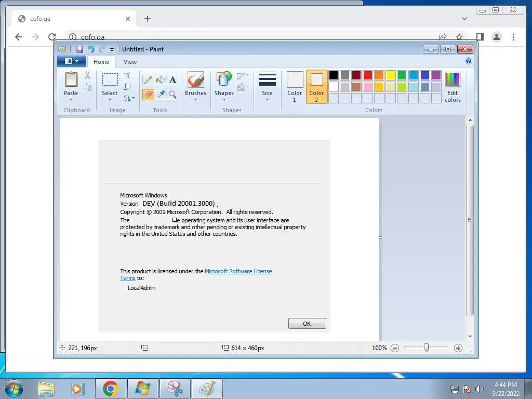Activate Color 1 selector
Image resolution: width=532 pixels, height=399 pixels.
pos(295,87)
